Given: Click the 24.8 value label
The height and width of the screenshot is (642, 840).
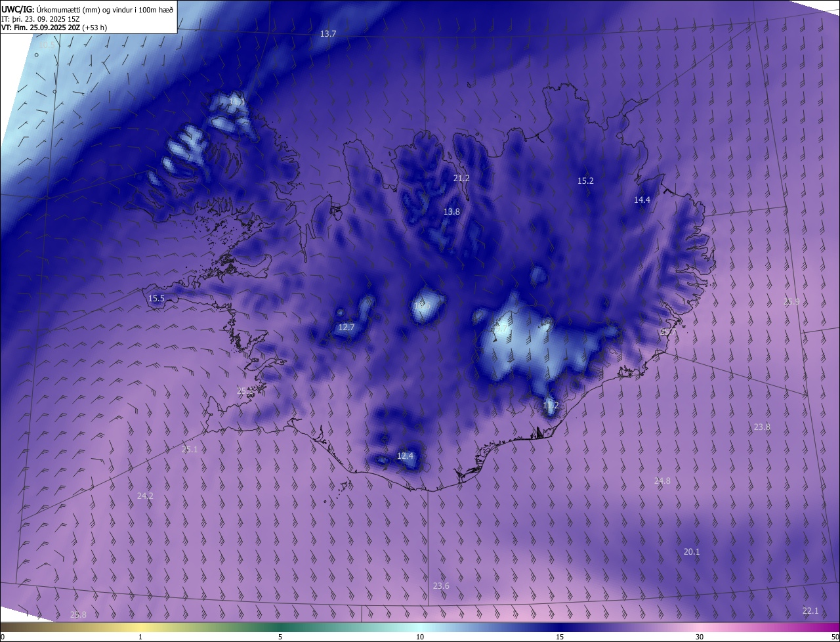Looking at the screenshot, I should [x=662, y=481].
